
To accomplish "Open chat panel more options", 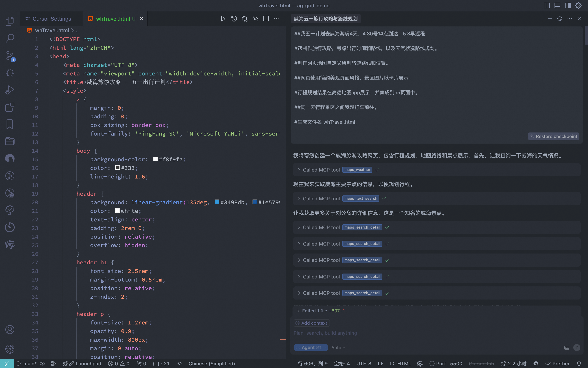I will click(570, 19).
